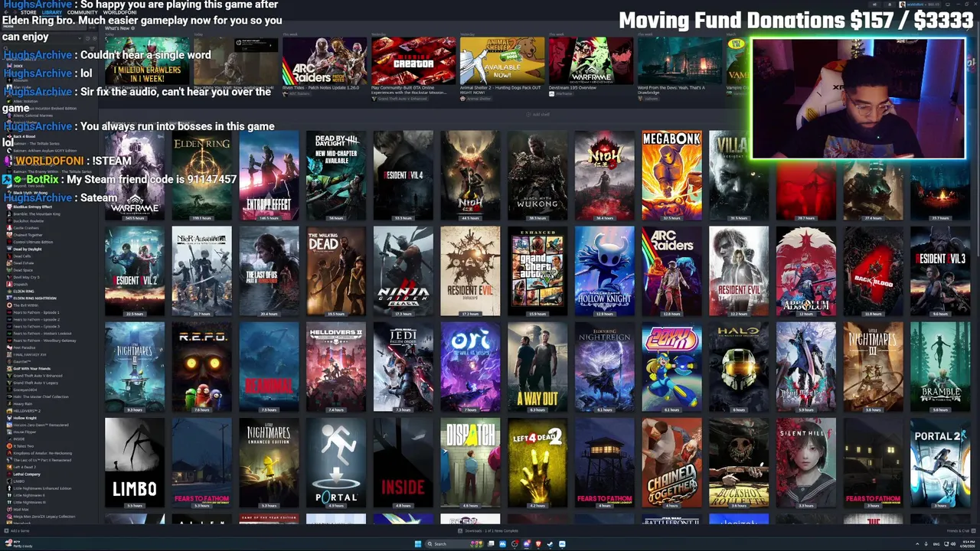Select Dead Cells in sidebar list
Viewport: 980px width, 551px height.
(21, 256)
